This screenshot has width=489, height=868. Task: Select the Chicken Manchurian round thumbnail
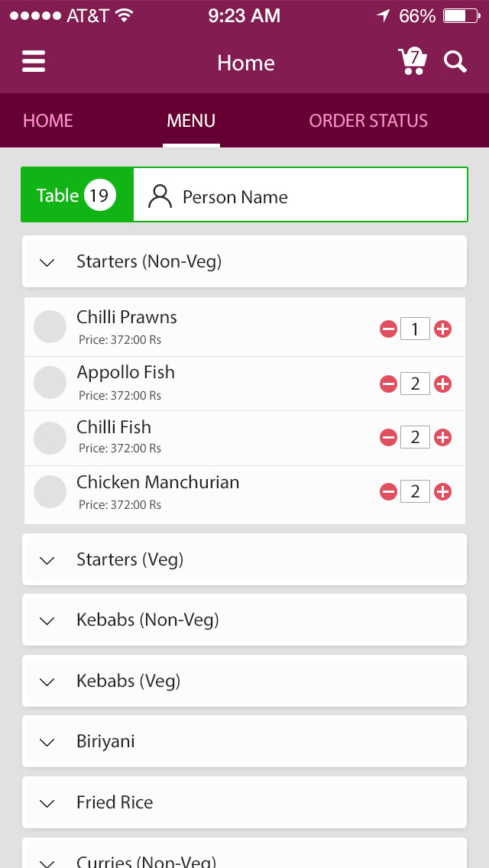(x=50, y=492)
